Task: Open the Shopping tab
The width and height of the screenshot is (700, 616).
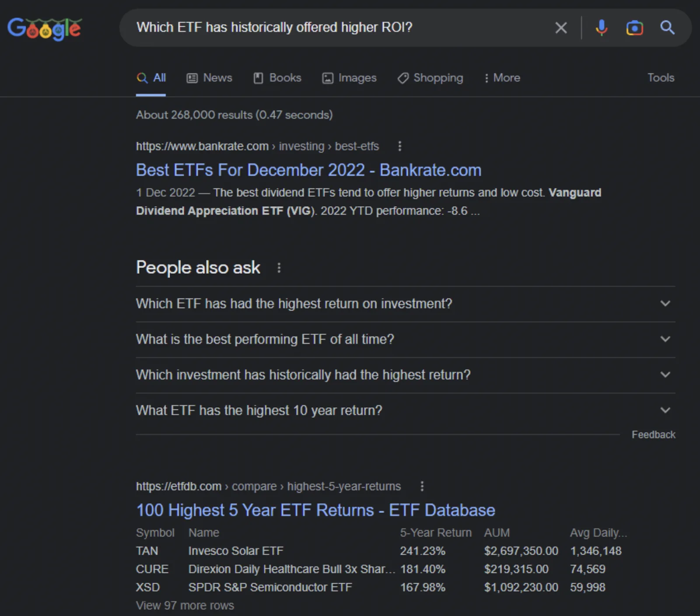Action: 430,78
